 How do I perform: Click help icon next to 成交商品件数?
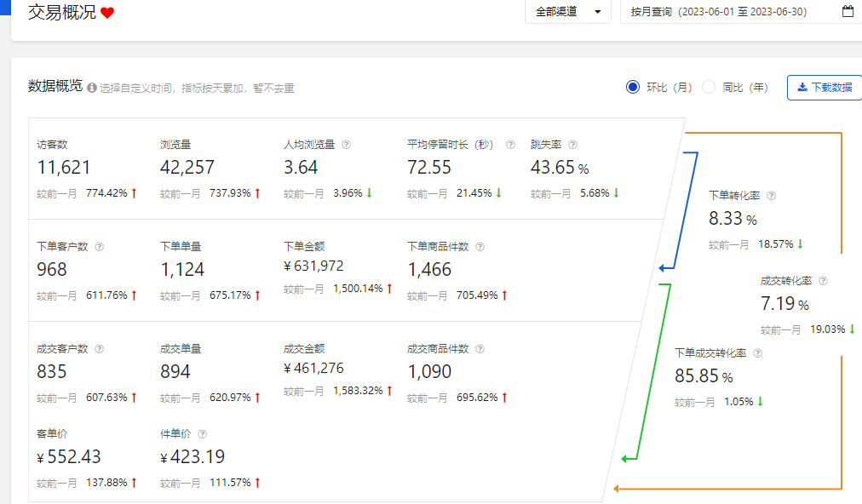[x=480, y=349]
